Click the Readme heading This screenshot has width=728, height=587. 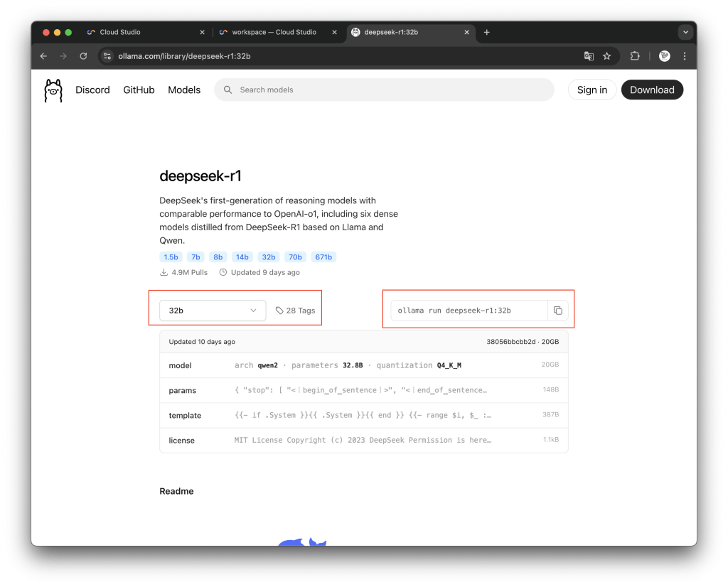176,491
